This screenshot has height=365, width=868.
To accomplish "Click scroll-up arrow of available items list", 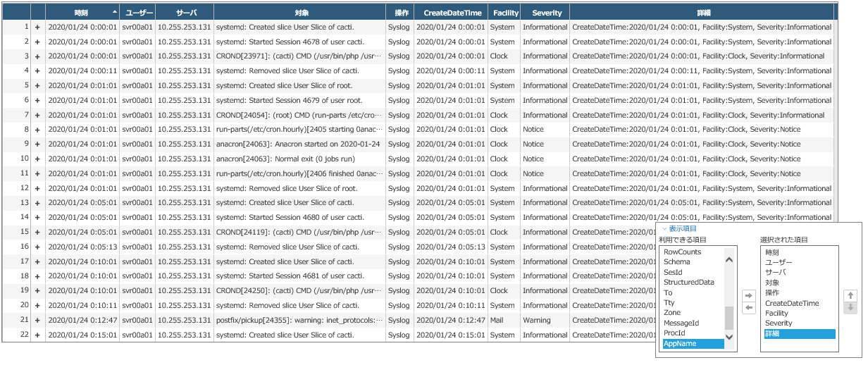I will (729, 259).
